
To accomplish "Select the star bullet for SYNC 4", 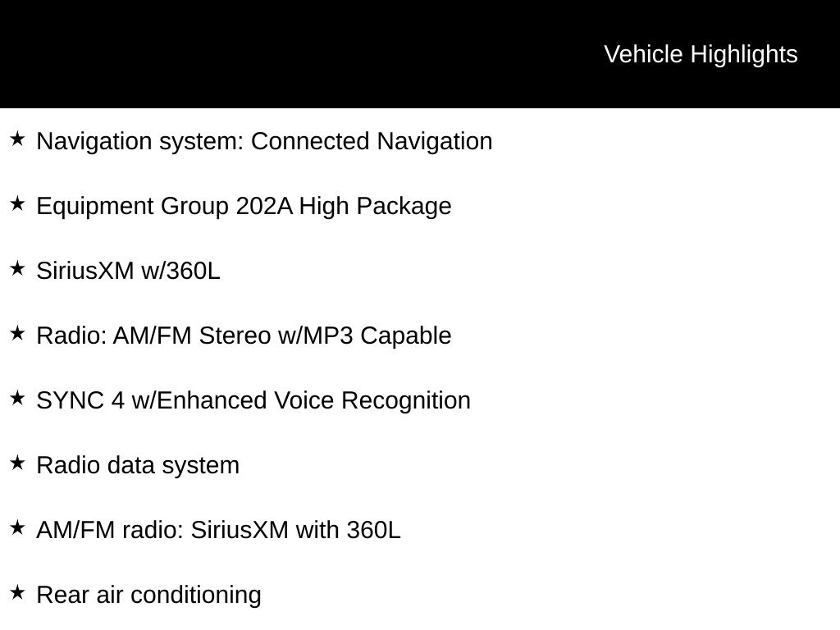I will [x=17, y=399].
